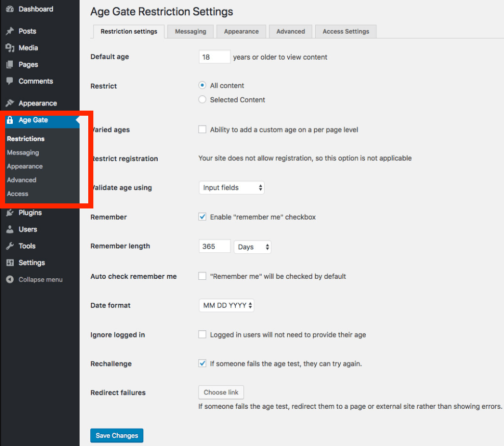504x446 pixels.
Task: Click the Tools wrench icon
Action: tap(10, 246)
